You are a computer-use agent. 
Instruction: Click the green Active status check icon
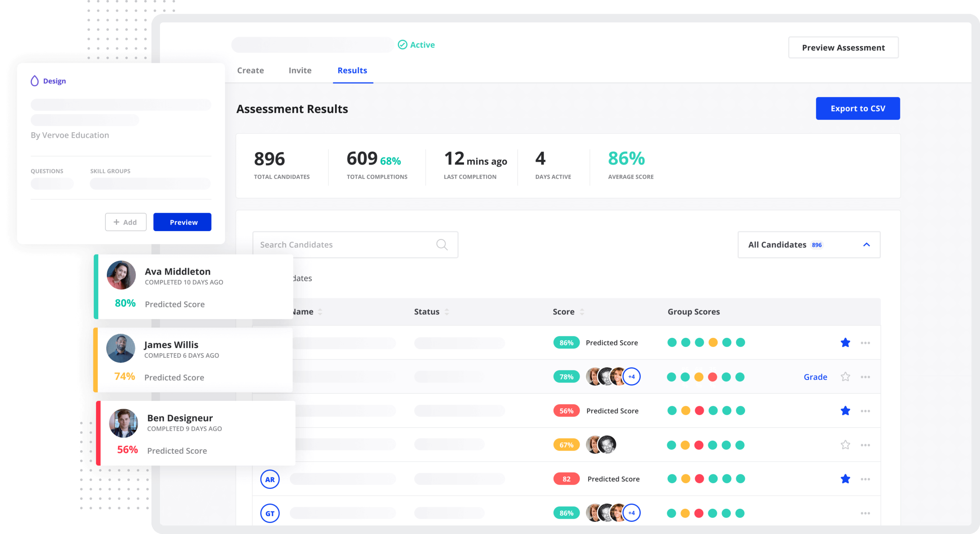click(402, 45)
